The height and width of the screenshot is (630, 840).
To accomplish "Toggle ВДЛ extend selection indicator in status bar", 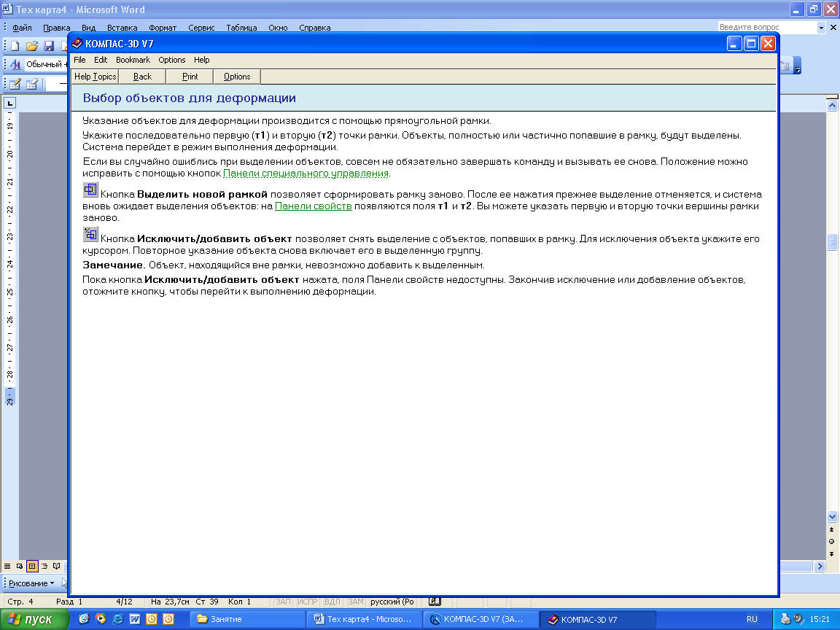I will tap(332, 602).
